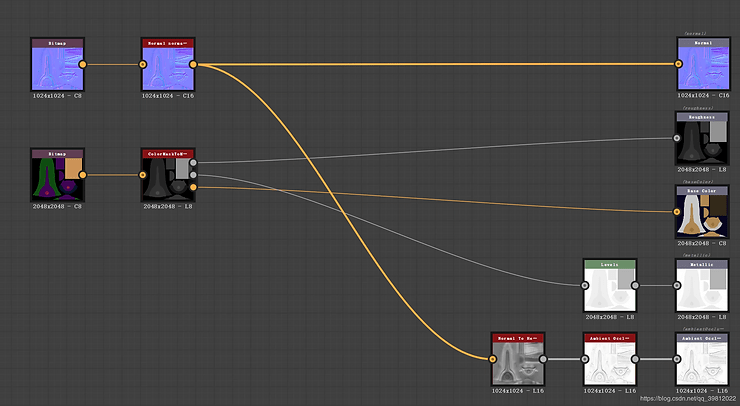Select the green Levels node
Screen dimensions: 740x406
click(x=609, y=288)
